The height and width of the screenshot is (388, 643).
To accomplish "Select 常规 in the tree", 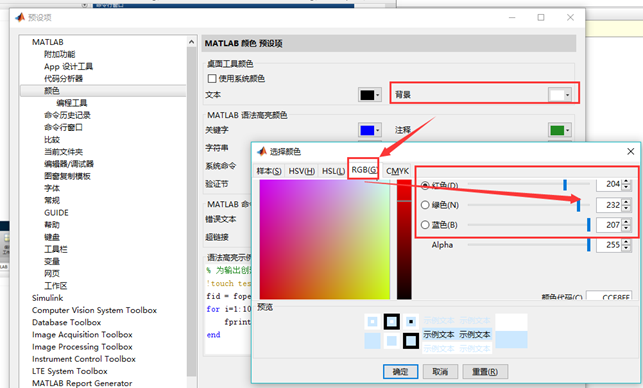I will pyautogui.click(x=52, y=201).
